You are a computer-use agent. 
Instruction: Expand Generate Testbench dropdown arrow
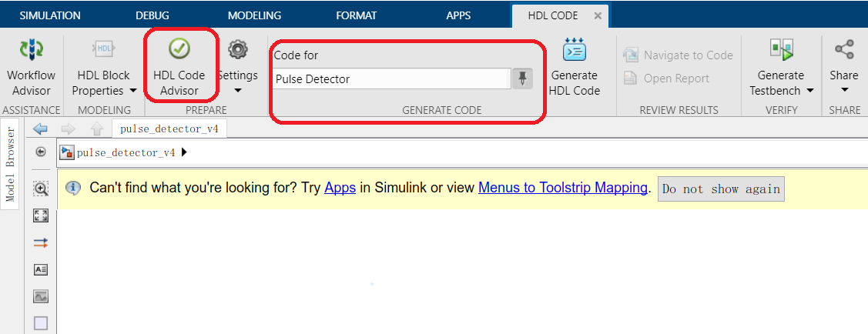click(x=810, y=90)
